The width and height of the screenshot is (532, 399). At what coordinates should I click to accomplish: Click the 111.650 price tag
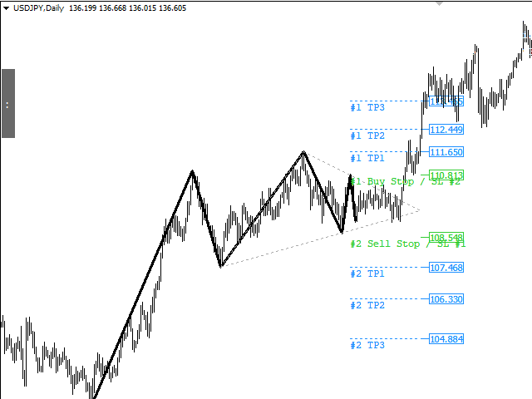coord(446,151)
